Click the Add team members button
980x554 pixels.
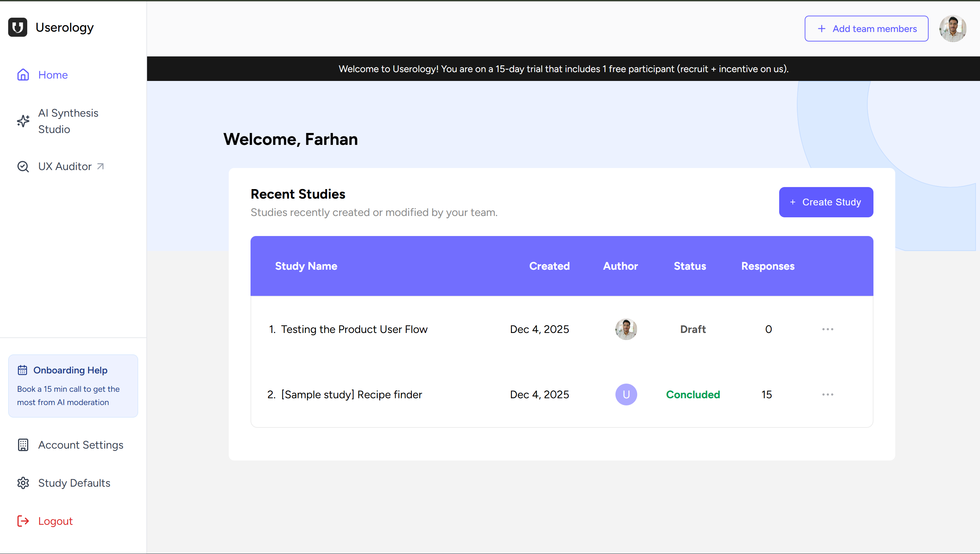tap(866, 28)
